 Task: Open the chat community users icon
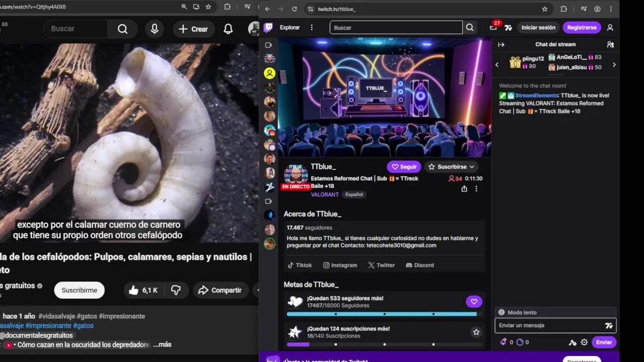point(610,44)
